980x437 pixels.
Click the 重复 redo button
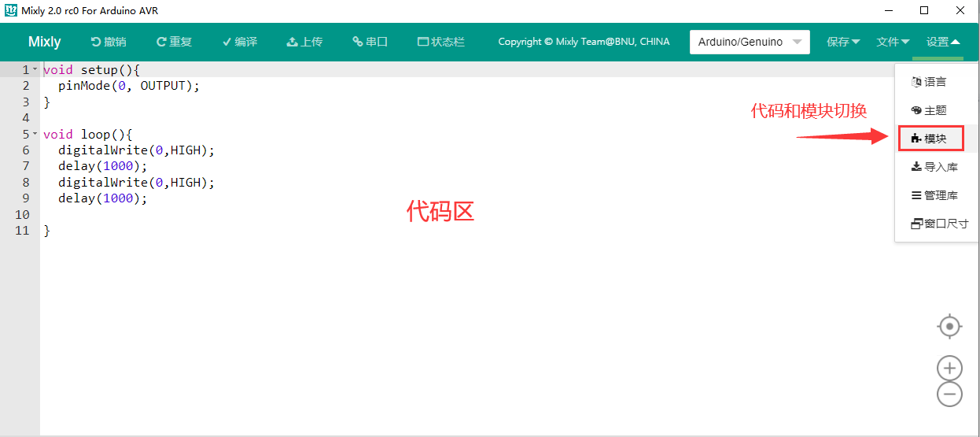(174, 42)
